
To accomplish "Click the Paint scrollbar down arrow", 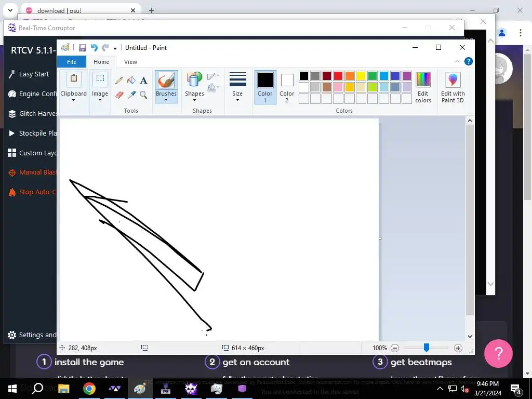I will (x=470, y=337).
